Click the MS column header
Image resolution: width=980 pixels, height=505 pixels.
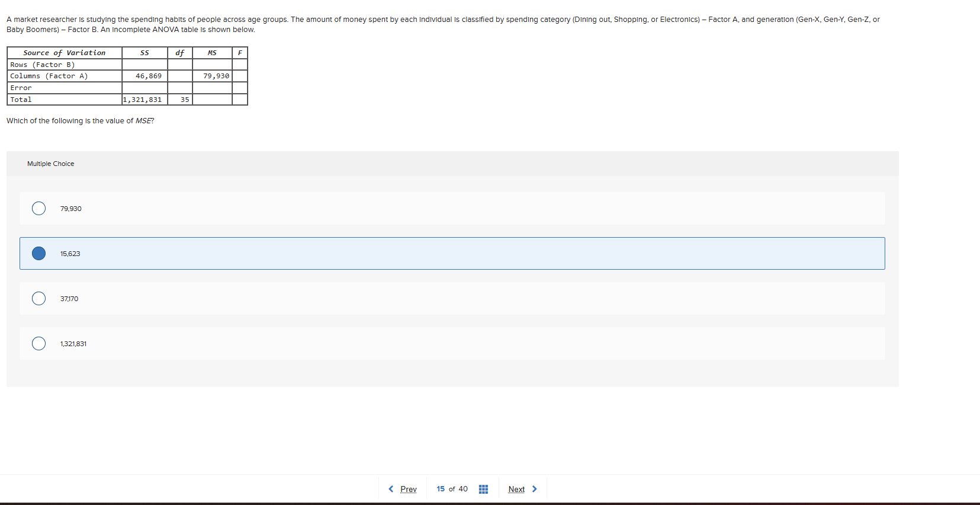tap(213, 53)
